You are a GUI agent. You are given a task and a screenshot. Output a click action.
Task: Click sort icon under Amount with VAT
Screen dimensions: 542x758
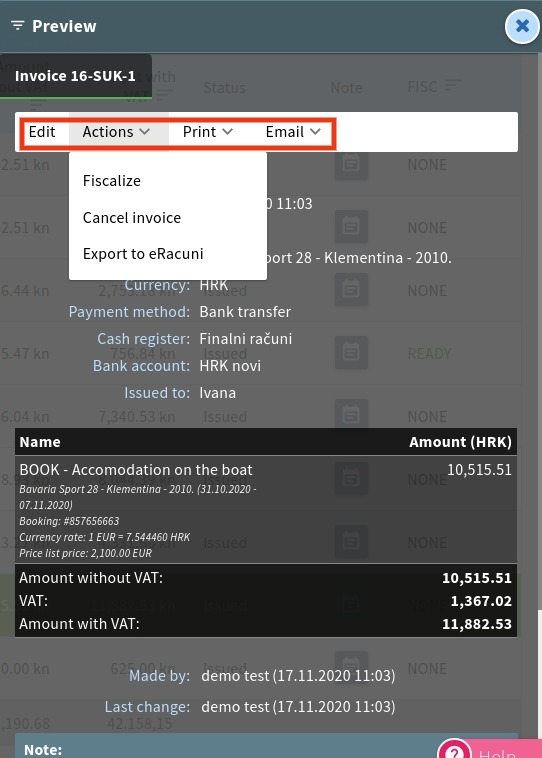164,93
